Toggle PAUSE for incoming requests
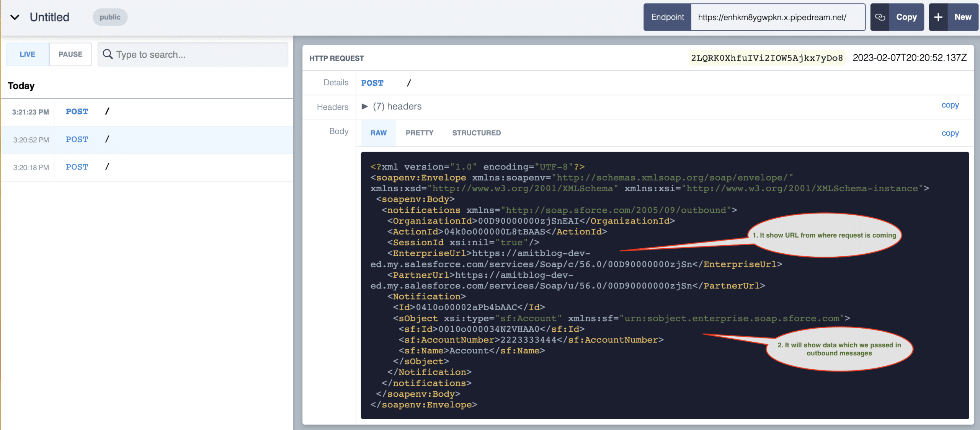 [x=70, y=54]
